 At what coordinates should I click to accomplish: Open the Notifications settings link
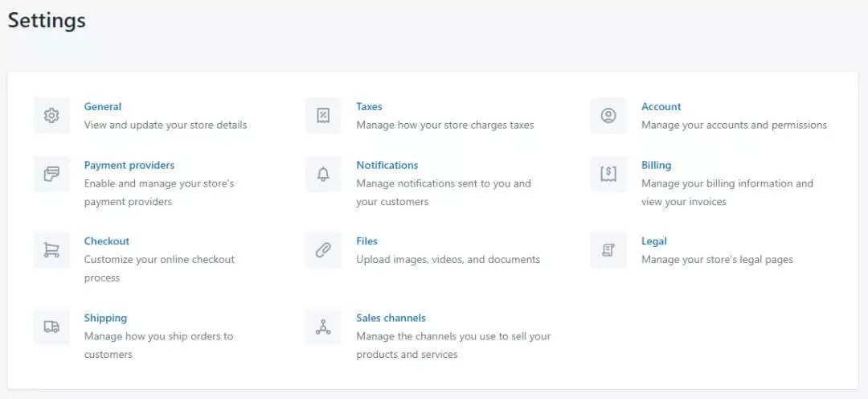tap(387, 166)
